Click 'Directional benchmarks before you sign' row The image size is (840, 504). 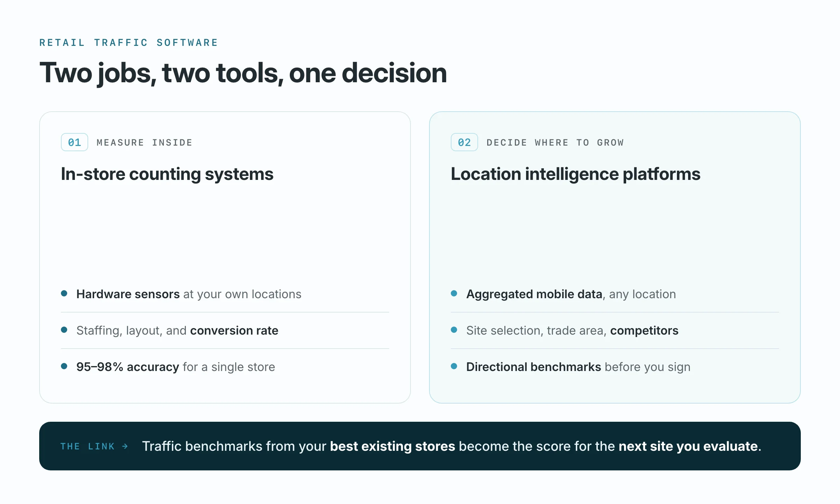(615, 367)
